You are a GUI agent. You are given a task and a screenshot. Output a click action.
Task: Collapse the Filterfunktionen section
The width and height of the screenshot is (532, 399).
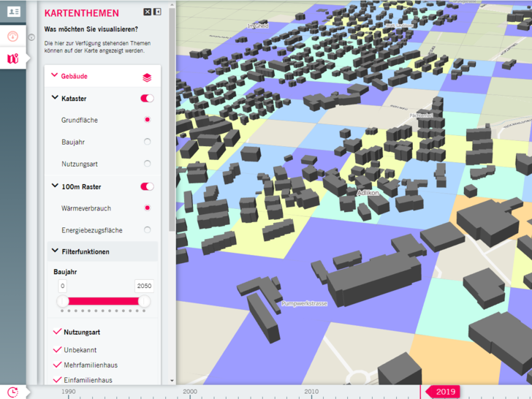55,251
